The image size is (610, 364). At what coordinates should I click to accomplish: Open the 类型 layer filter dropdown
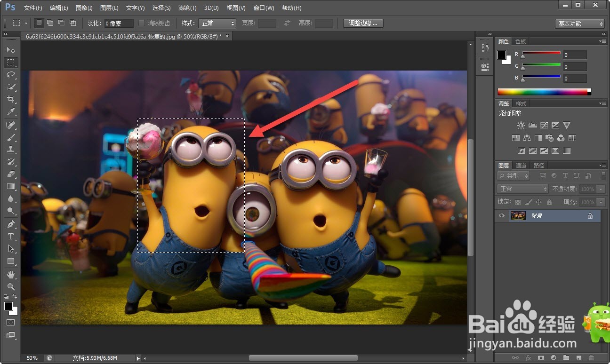coord(513,175)
